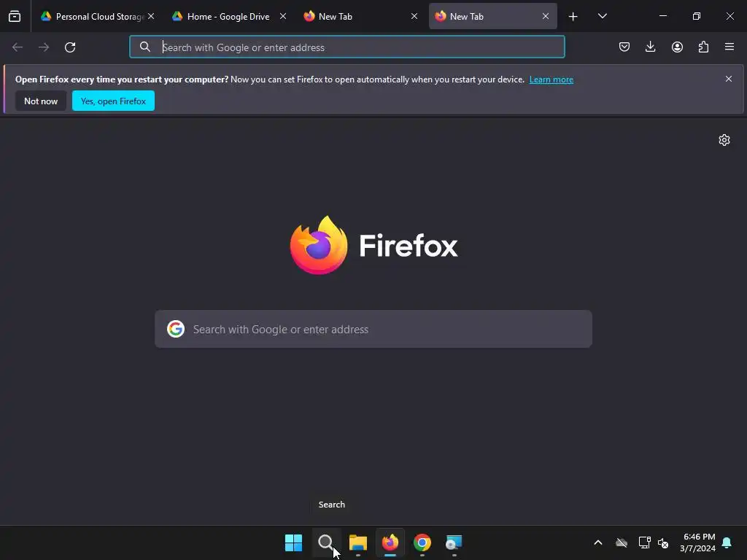Viewport: 747px width, 560px height.
Task: Open Google Chrome from taskbar
Action: point(422,542)
